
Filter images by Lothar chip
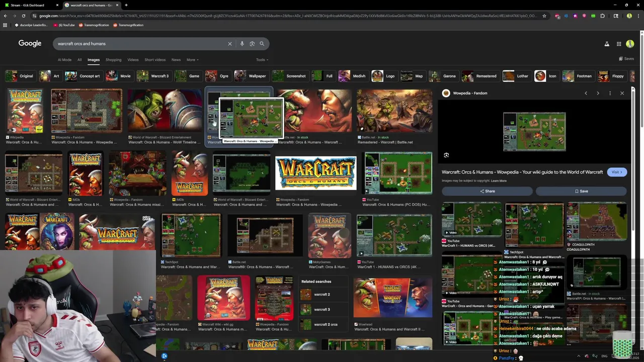[516, 76]
